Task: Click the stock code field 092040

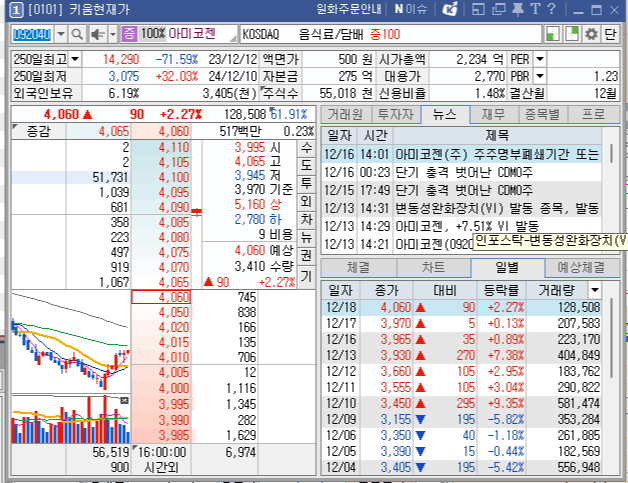Action: (32, 34)
